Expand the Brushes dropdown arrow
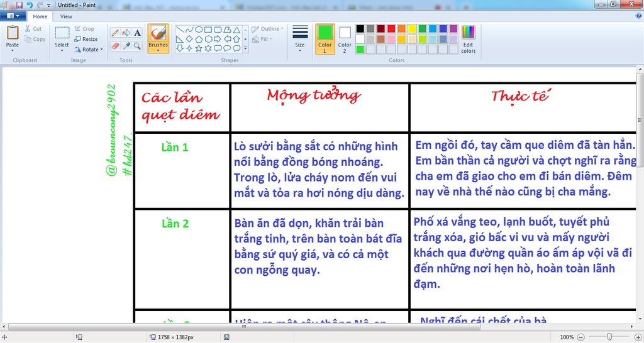This screenshot has width=644, height=343. 158,50
